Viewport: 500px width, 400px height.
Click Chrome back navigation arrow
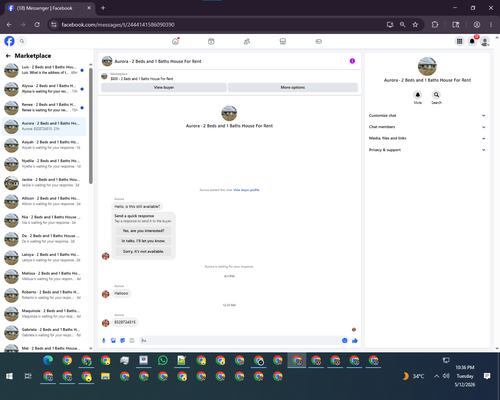point(9,25)
